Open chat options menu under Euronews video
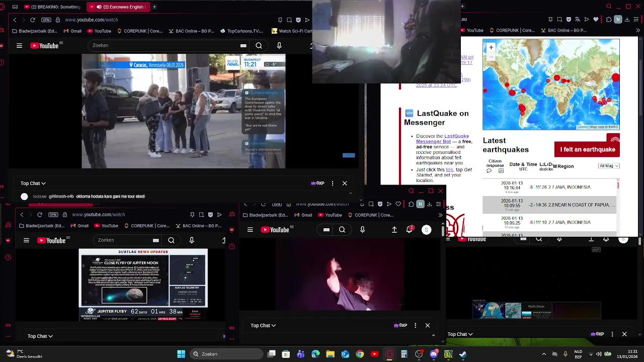644x362 pixels. click(x=333, y=184)
